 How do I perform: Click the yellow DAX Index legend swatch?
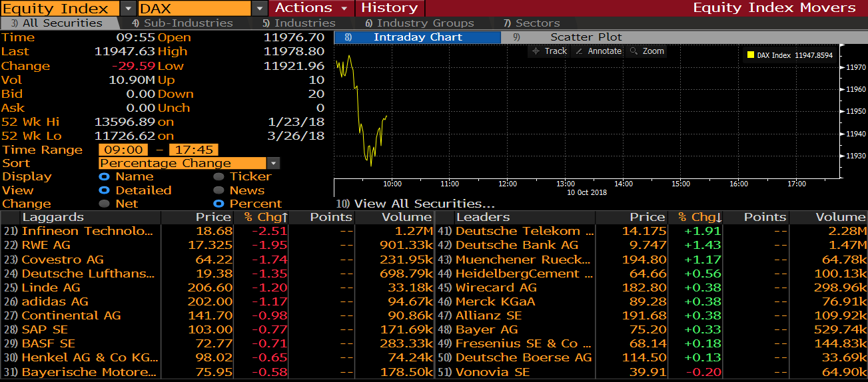coord(750,55)
